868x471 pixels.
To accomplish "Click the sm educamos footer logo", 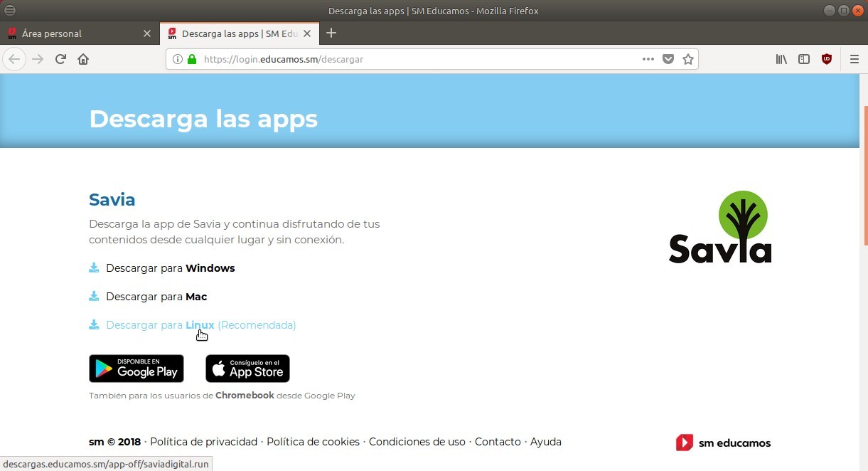I will [x=723, y=443].
